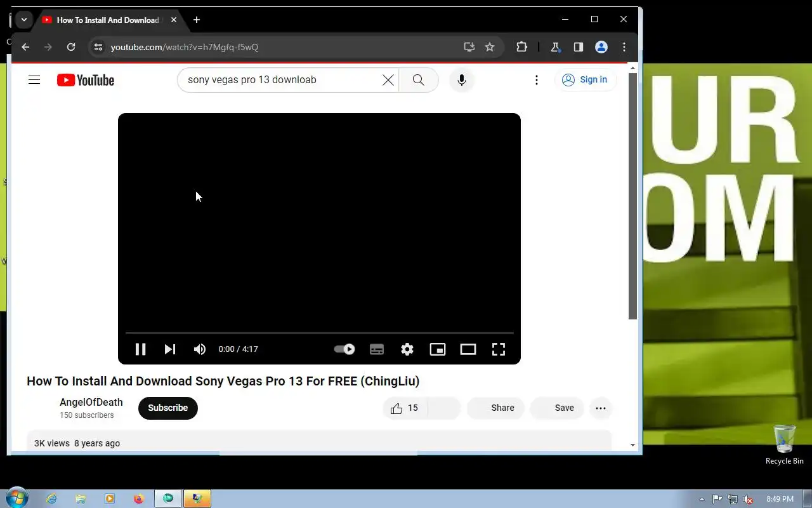Viewport: 812px width, 508px height.
Task: Click the video progress bar
Action: click(319, 333)
